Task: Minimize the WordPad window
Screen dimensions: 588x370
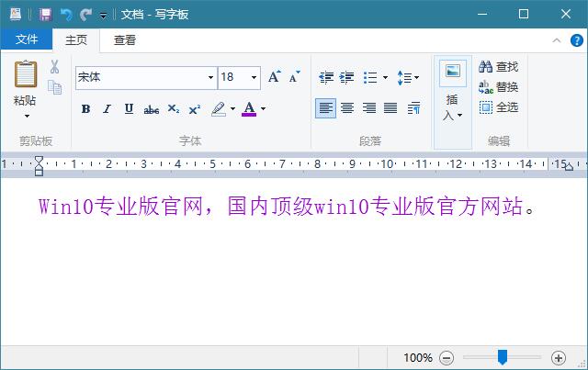Action: [482, 15]
